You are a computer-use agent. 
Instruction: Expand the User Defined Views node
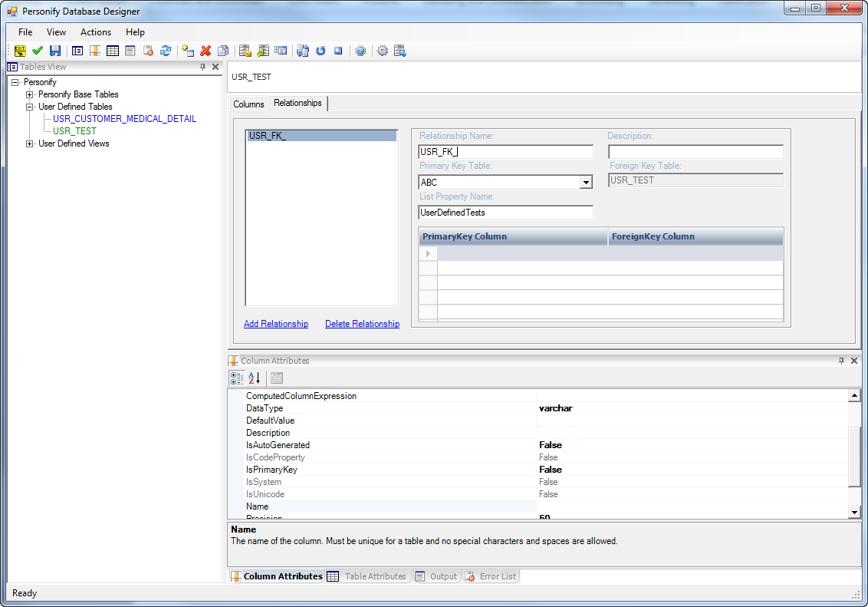[x=30, y=144]
